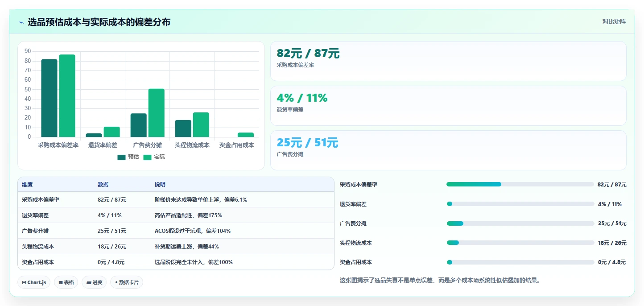Click the 资金占用成本 实际 bar in chart
644x306 pixels.
(246, 135)
